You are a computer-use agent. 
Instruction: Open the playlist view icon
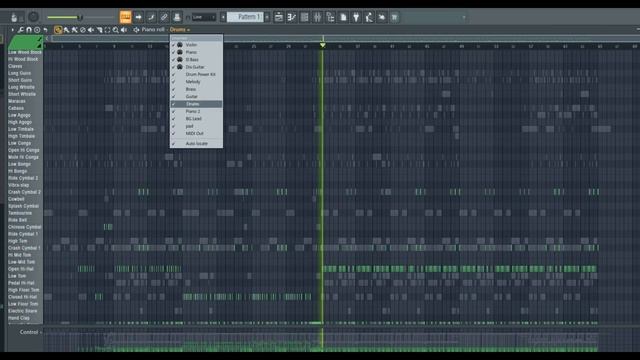(279, 17)
